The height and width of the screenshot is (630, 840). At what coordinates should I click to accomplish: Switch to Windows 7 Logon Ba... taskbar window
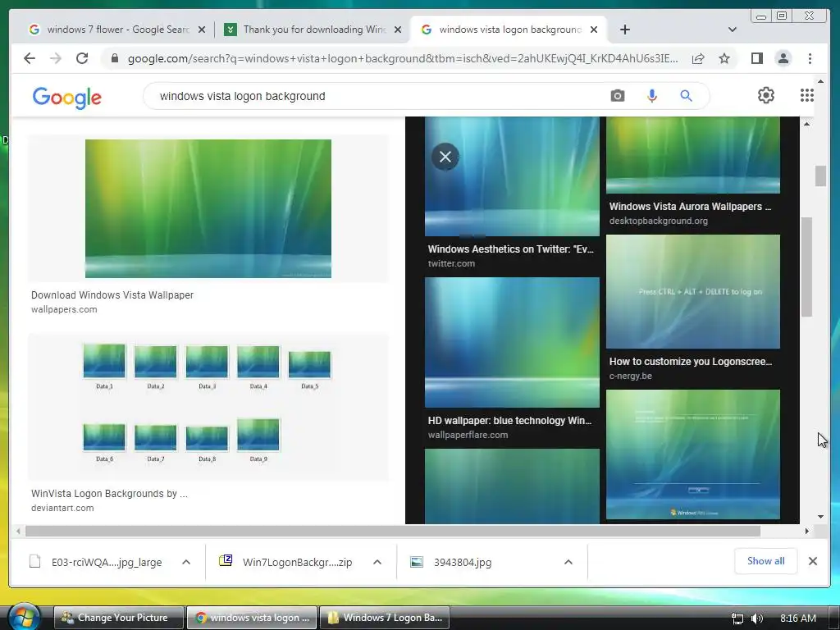click(x=385, y=618)
